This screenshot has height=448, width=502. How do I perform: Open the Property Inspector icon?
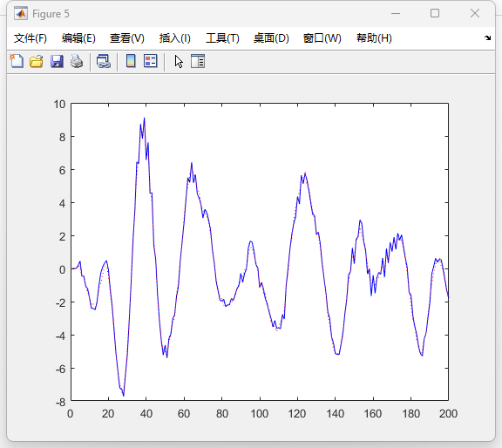[198, 61]
